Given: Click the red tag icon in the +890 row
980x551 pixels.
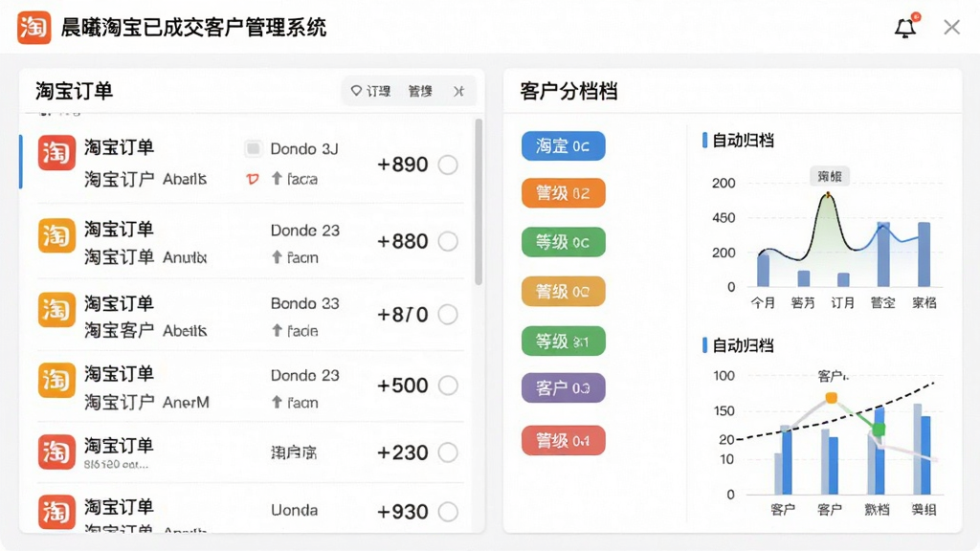Looking at the screenshot, I should pos(252,179).
